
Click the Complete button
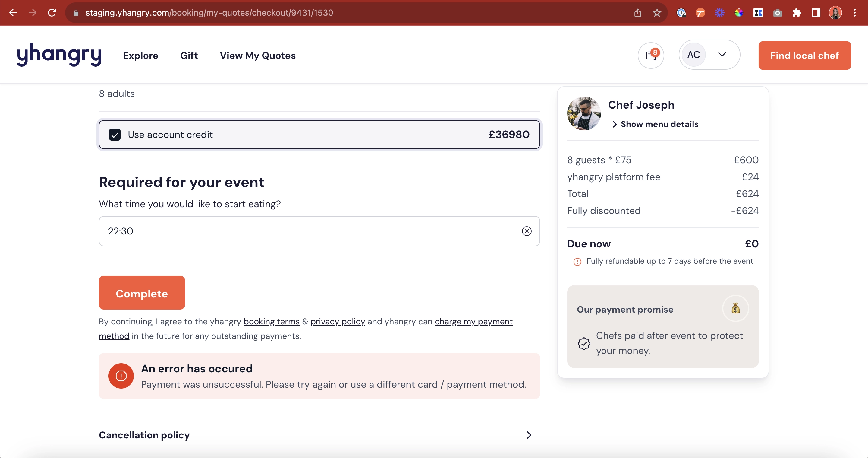tap(142, 293)
